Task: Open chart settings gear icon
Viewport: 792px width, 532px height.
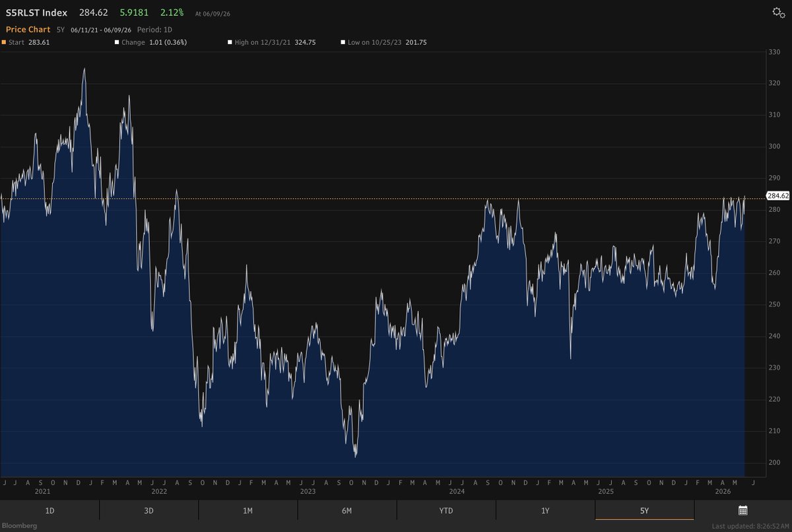Action: (778, 13)
